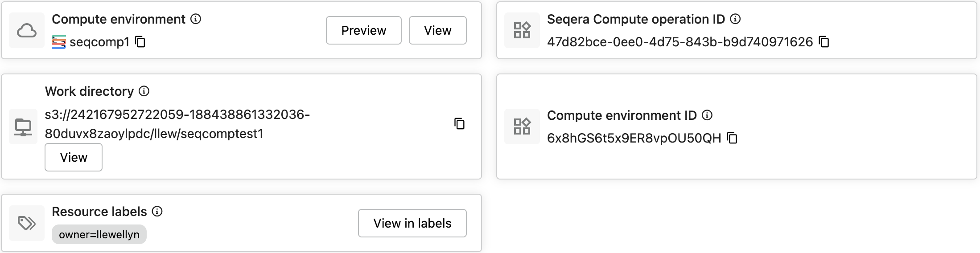Click the S3 work directory path text
This screenshot has height=253, width=980.
pos(177,124)
